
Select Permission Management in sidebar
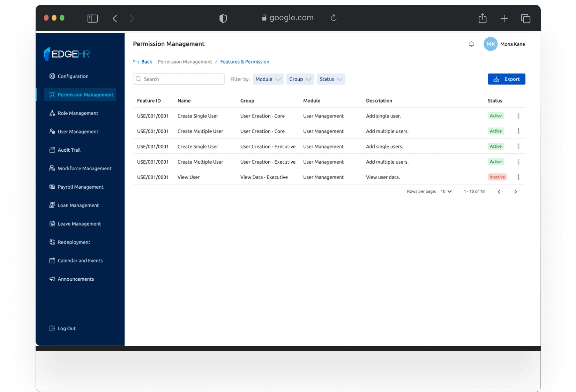pyautogui.click(x=80, y=95)
